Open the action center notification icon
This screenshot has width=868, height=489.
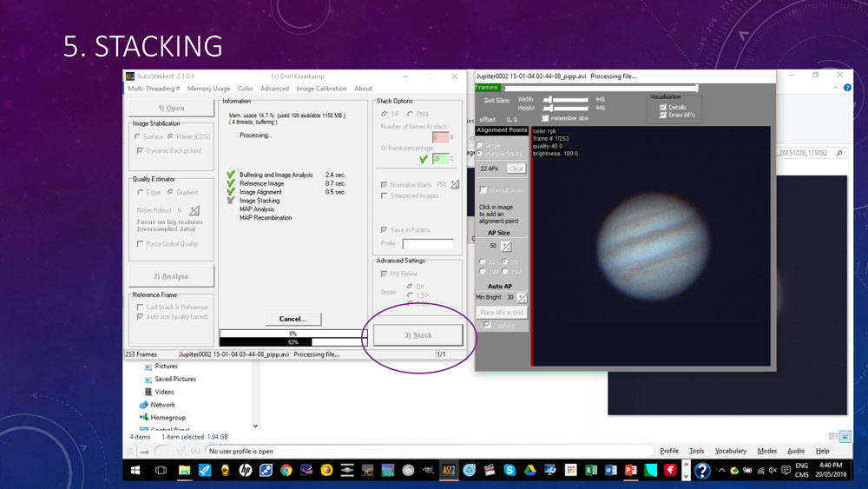(x=786, y=471)
